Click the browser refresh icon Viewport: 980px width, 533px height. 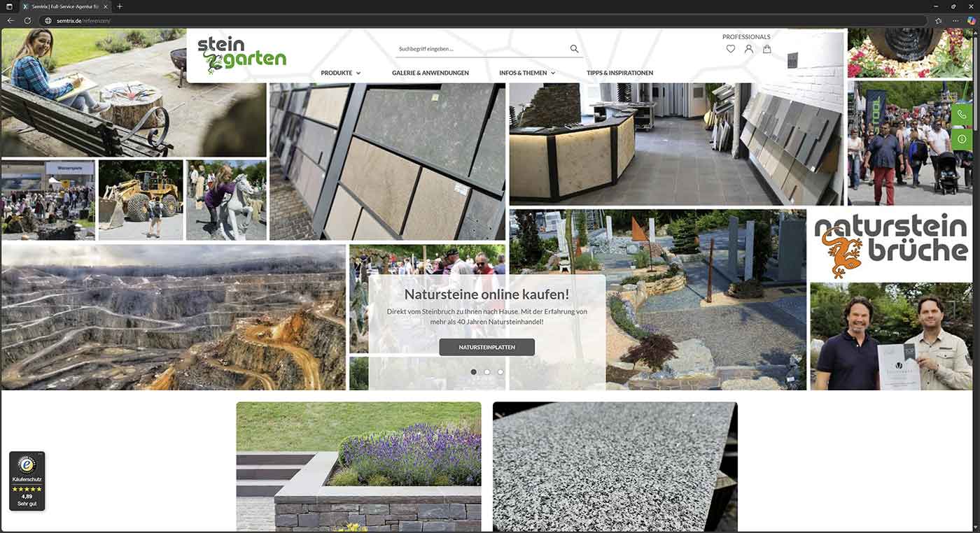pos(27,20)
